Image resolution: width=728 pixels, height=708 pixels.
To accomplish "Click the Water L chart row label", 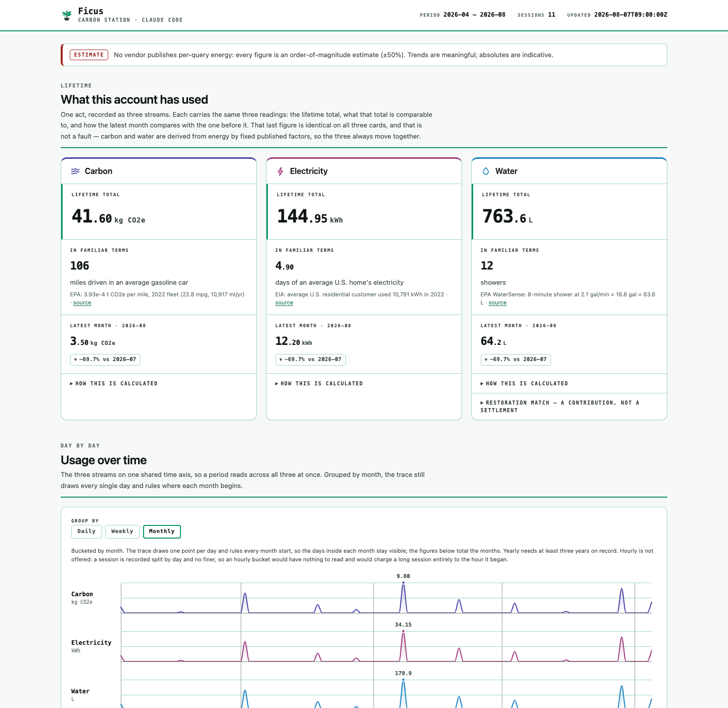I will (x=80, y=695).
